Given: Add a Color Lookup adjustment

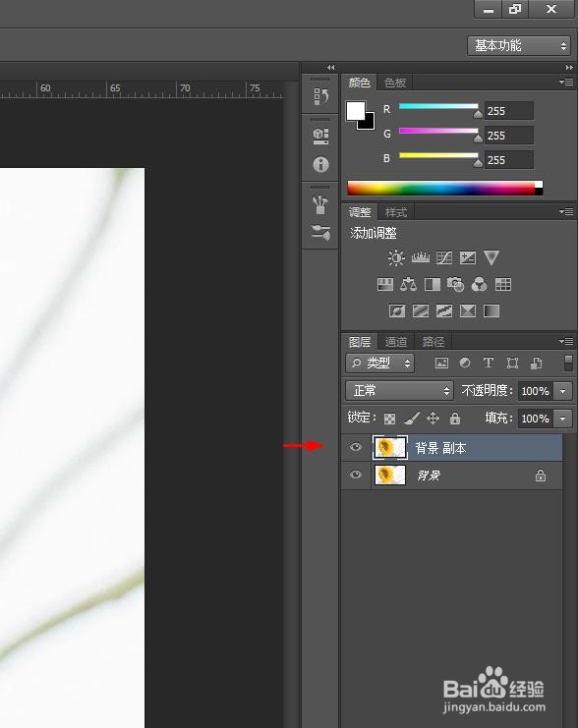Looking at the screenshot, I should coord(503,284).
